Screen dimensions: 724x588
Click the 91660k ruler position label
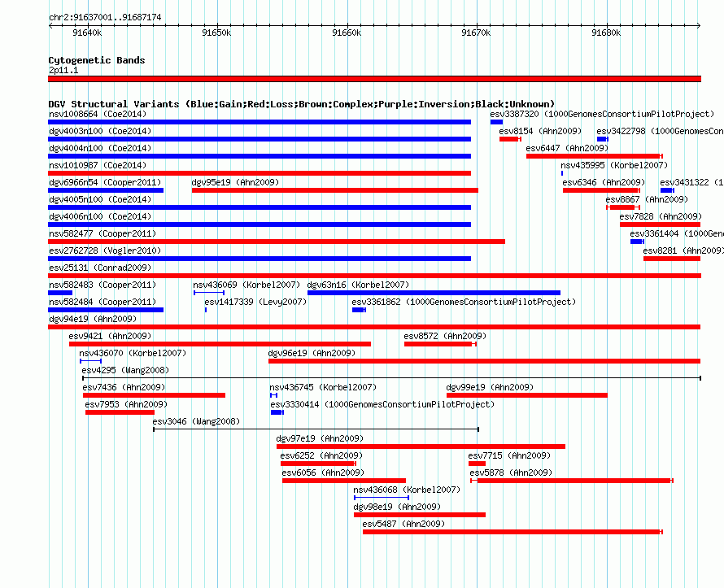point(347,33)
